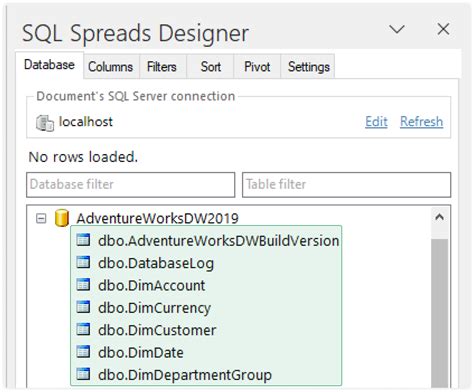Switch to the Database tab
The image size is (474, 392).
tap(49, 65)
